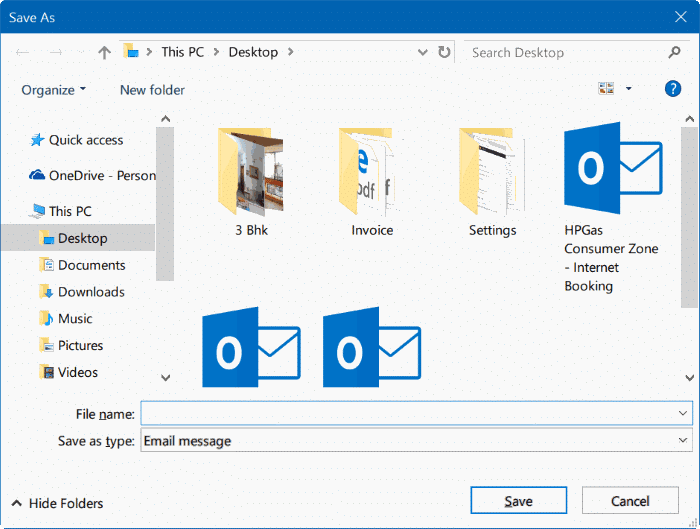Collapse pane with Hide Folders
This screenshot has height=529, width=700.
coord(58,504)
